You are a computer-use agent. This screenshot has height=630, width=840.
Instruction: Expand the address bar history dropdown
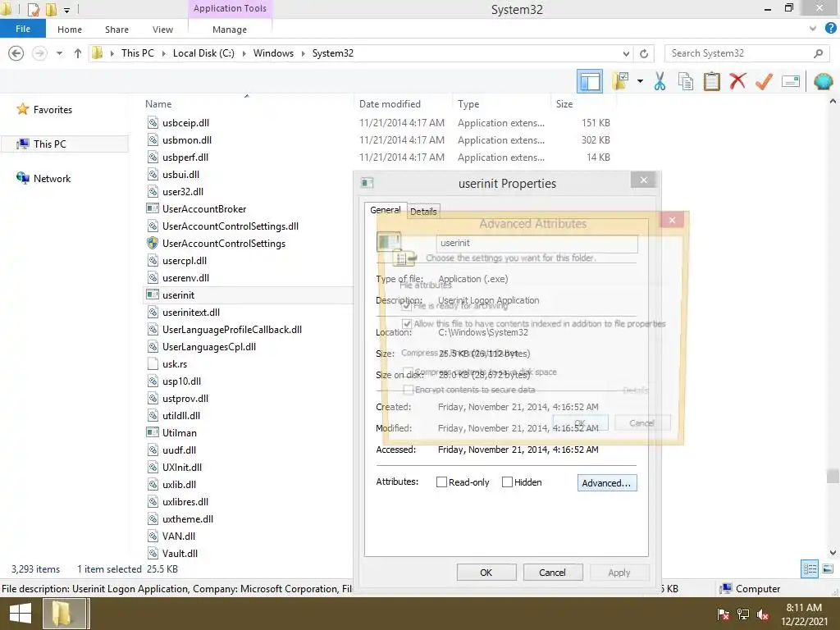[x=626, y=53]
